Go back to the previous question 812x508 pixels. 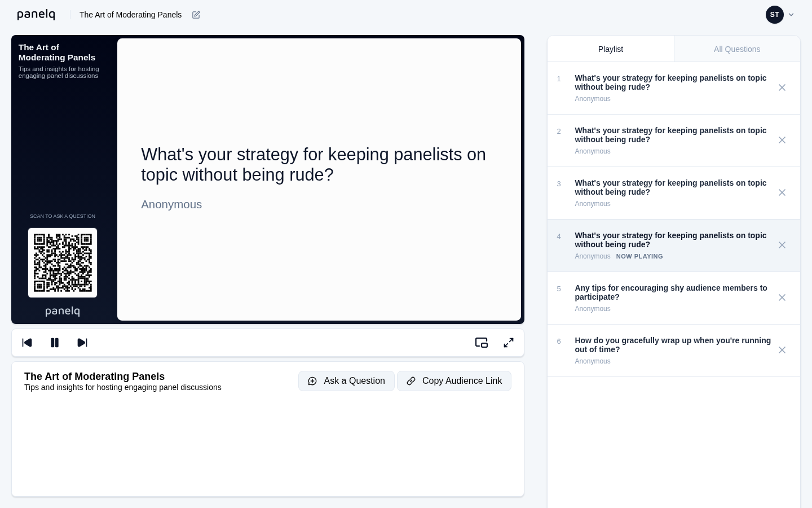click(27, 343)
